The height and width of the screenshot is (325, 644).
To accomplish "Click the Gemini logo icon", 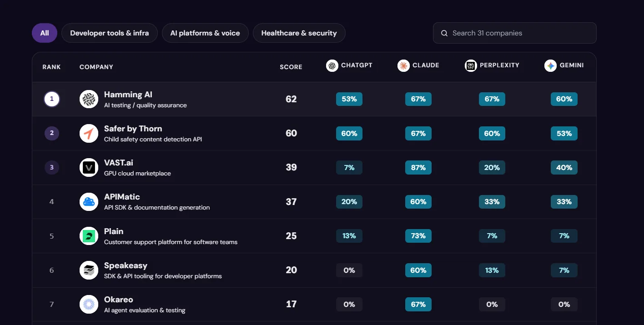I will tap(551, 65).
